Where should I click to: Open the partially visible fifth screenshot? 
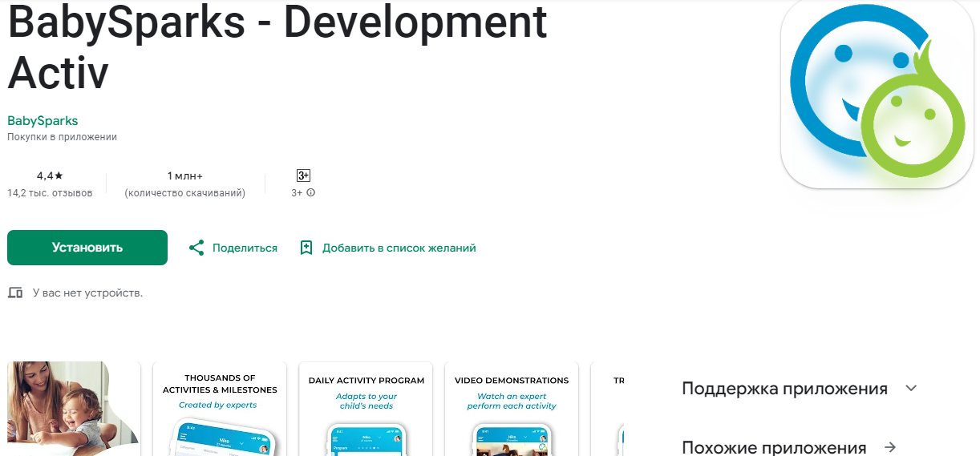608,409
